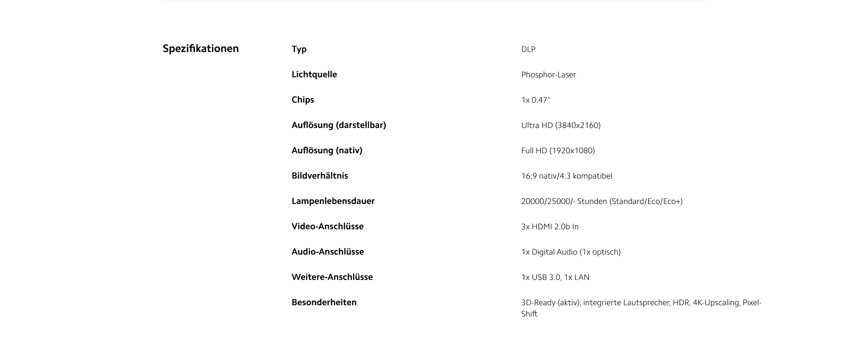Screen dimensions: 868x350
Task: Select the Lichtquelle label
Action: [x=314, y=75]
